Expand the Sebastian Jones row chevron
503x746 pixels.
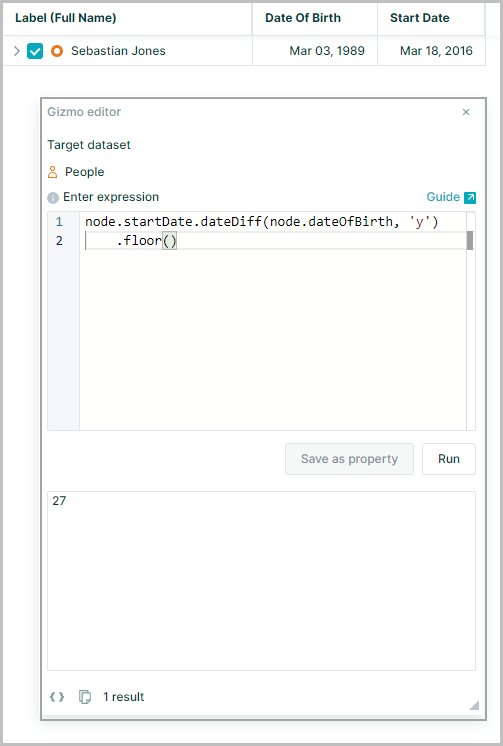click(x=17, y=51)
